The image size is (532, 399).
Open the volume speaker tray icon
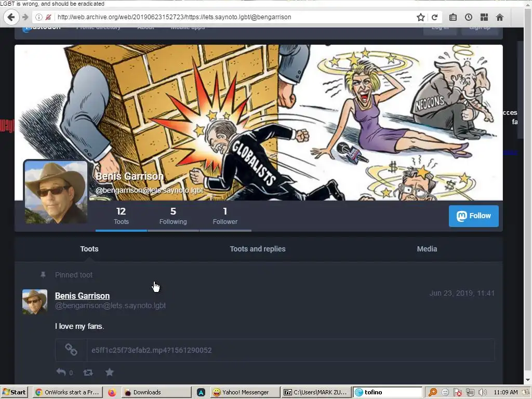(482, 392)
